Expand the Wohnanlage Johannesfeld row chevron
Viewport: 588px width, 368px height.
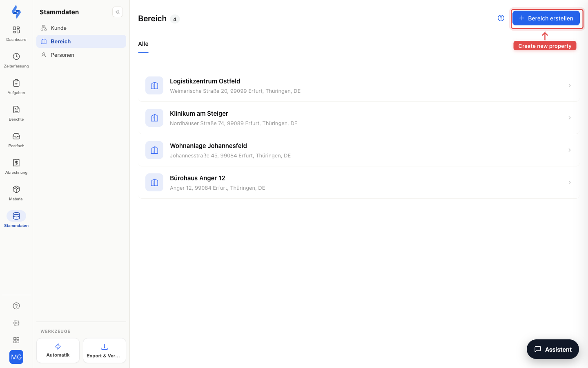click(x=570, y=150)
